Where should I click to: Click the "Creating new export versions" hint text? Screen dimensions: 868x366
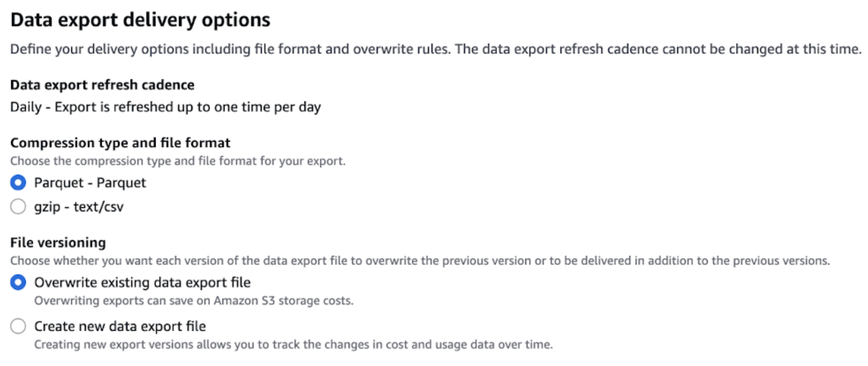coord(293,345)
